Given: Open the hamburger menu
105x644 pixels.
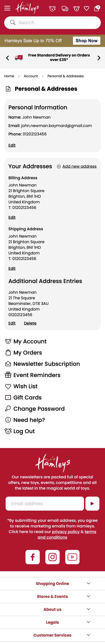Looking at the screenshot, I should coord(7,8).
